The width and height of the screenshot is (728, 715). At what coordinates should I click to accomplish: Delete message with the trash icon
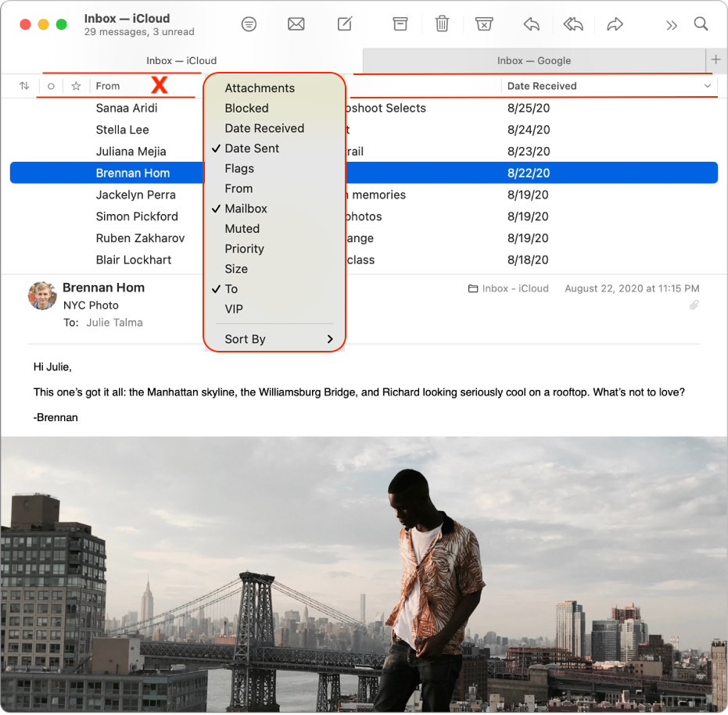pyautogui.click(x=442, y=23)
